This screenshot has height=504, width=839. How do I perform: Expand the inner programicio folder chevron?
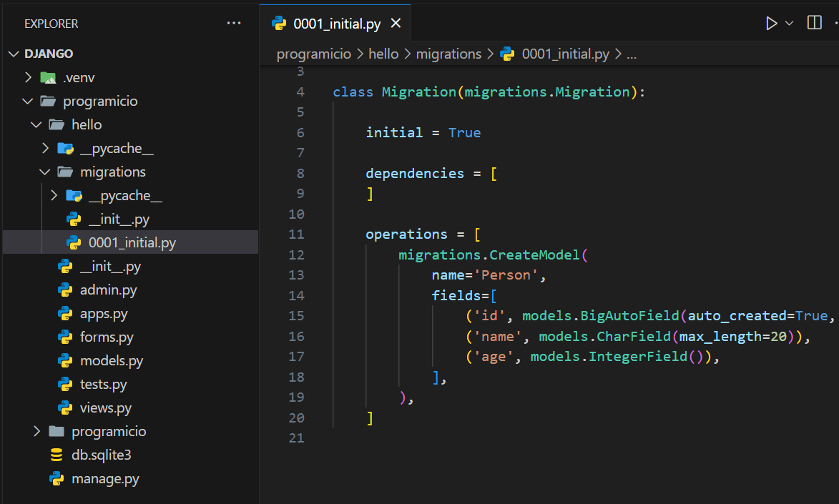pyautogui.click(x=36, y=431)
